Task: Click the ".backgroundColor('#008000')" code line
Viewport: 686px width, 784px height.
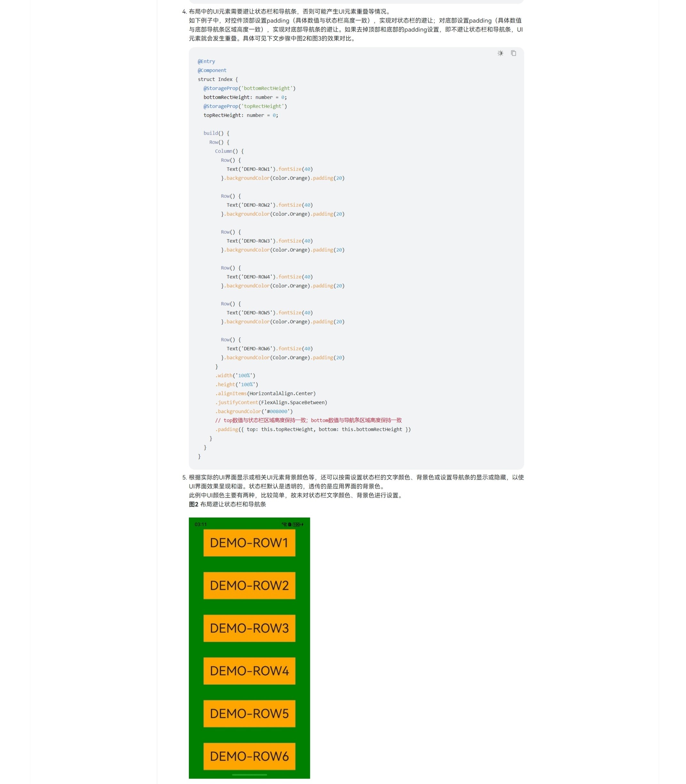Action: click(254, 411)
